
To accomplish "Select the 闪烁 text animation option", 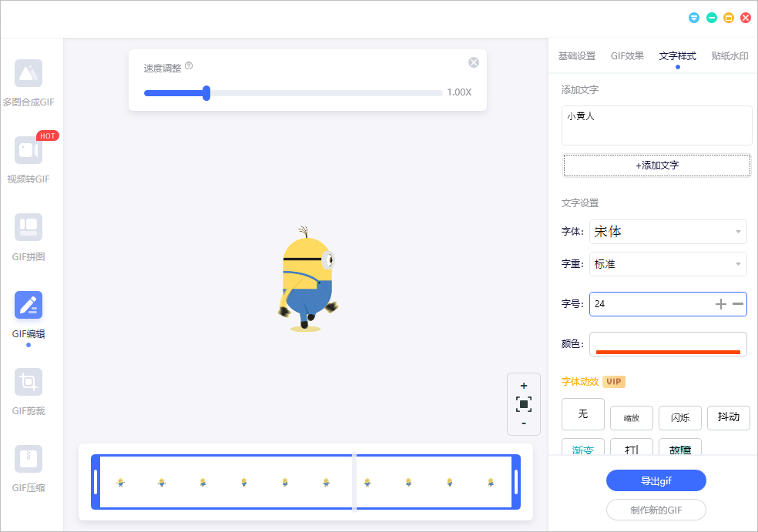I will [679, 418].
